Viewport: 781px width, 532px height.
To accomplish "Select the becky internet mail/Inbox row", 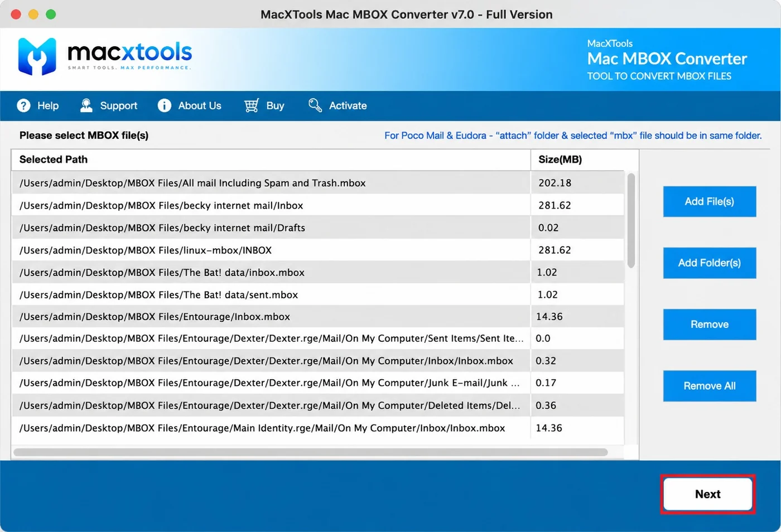I will [x=318, y=205].
